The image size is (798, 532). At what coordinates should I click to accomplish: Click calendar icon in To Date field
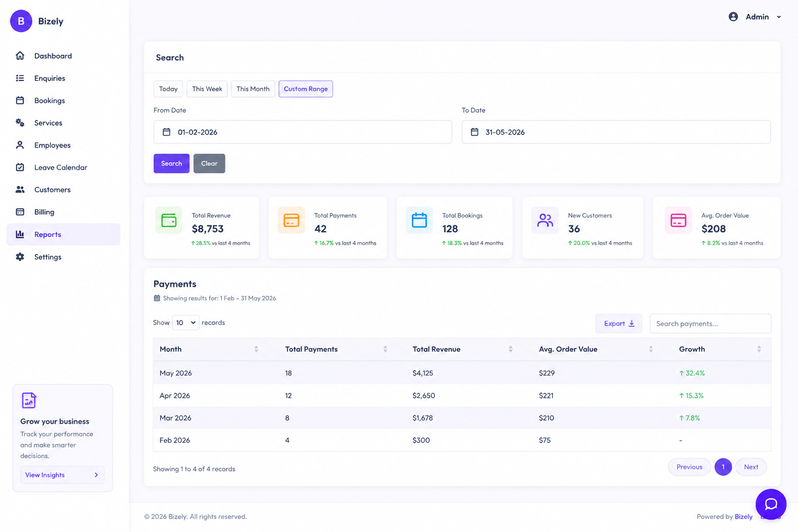click(474, 132)
